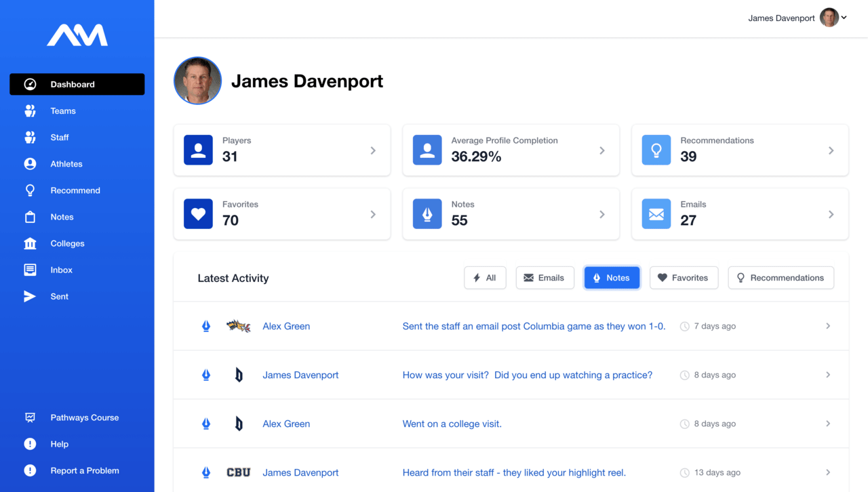This screenshot has width=868, height=492.
Task: Expand the Columbia game note row chevron
Action: coord(828,326)
